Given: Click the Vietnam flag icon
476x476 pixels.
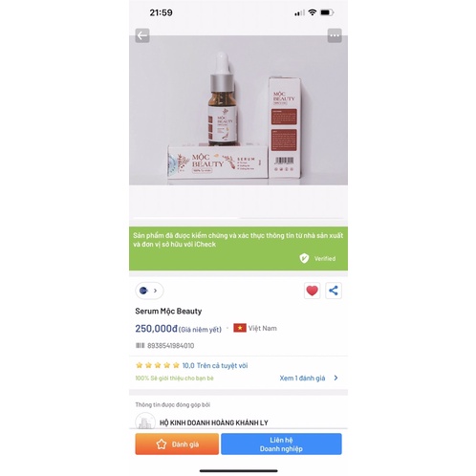Looking at the screenshot, I should click(x=240, y=328).
